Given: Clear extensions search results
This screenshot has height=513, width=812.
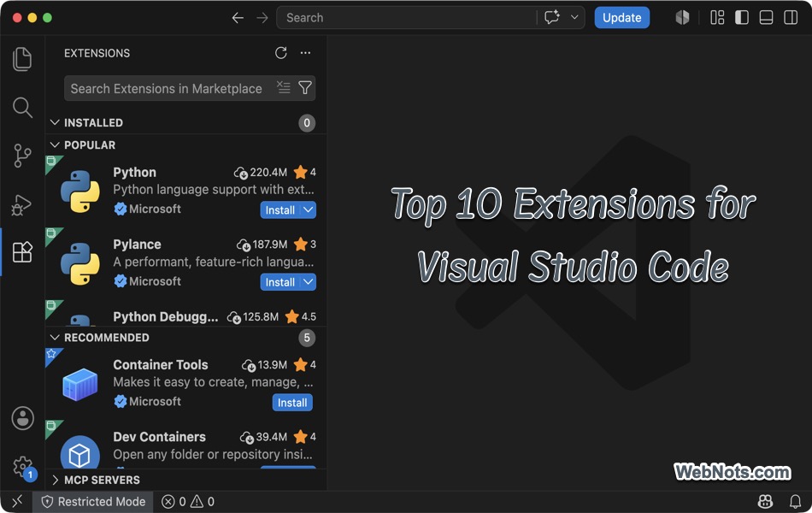Looking at the screenshot, I should [283, 87].
